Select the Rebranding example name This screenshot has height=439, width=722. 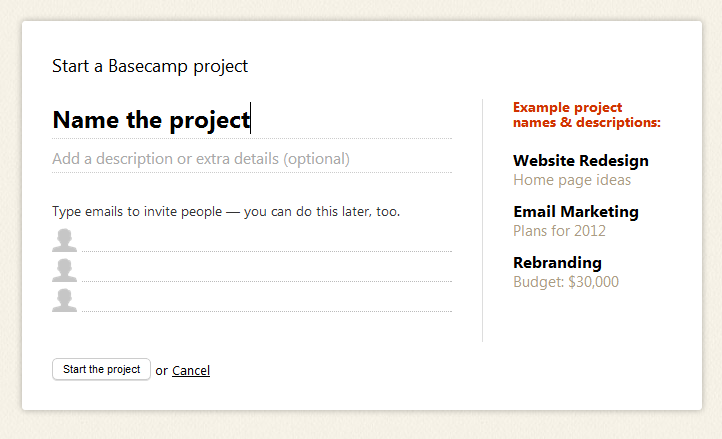pyautogui.click(x=557, y=263)
